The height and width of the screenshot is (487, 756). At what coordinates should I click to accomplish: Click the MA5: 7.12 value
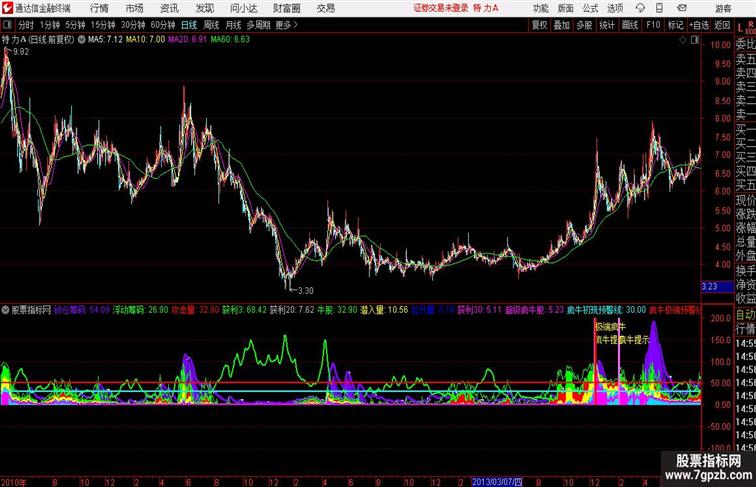click(105, 40)
